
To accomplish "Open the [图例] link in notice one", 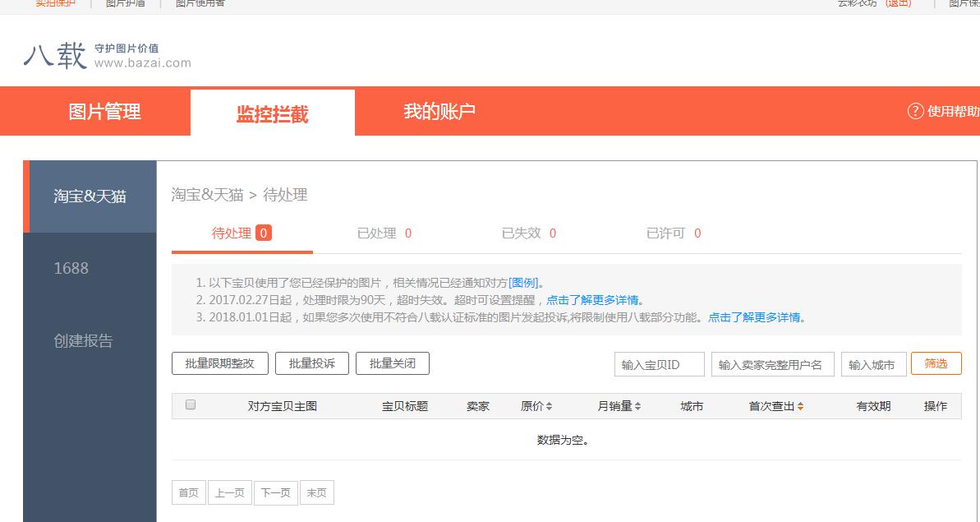I will pyautogui.click(x=523, y=283).
